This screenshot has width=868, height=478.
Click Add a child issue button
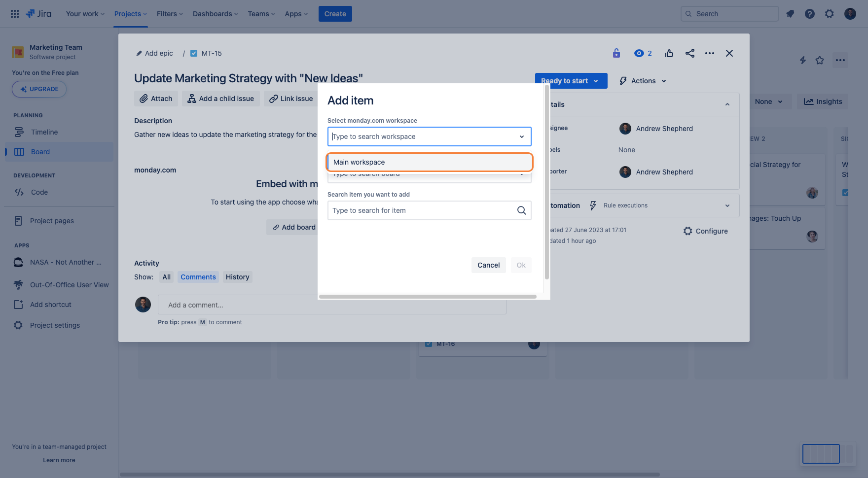click(221, 99)
